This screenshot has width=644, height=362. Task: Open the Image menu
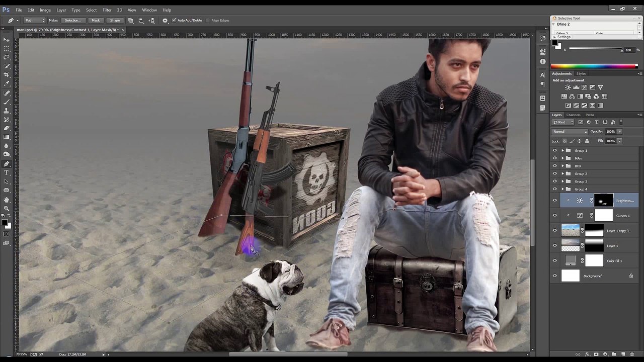45,10
